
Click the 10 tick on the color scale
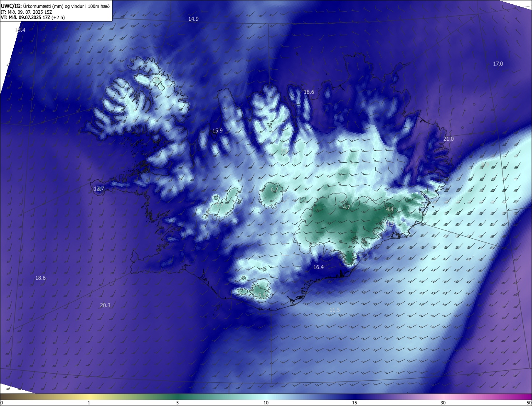[266, 403]
